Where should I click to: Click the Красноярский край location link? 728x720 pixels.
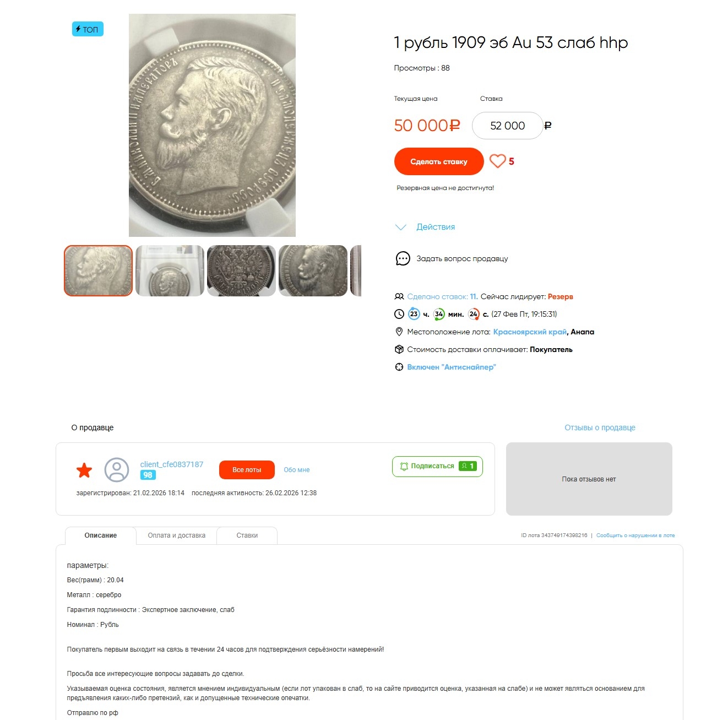[530, 332]
